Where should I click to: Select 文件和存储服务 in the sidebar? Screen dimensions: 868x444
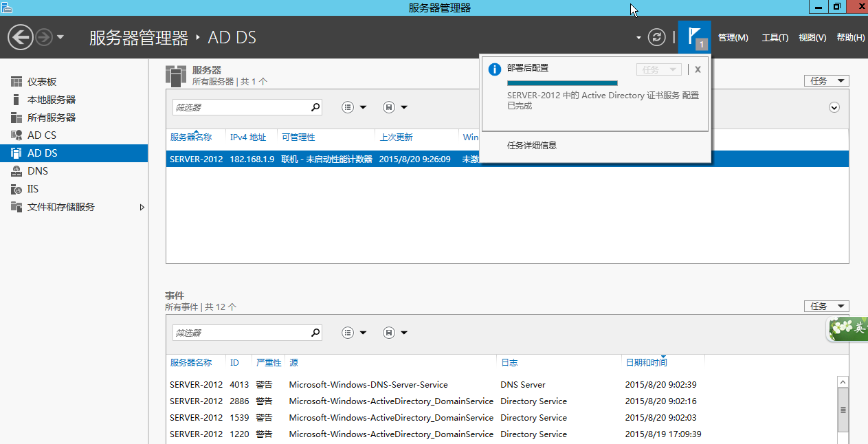tap(74, 207)
